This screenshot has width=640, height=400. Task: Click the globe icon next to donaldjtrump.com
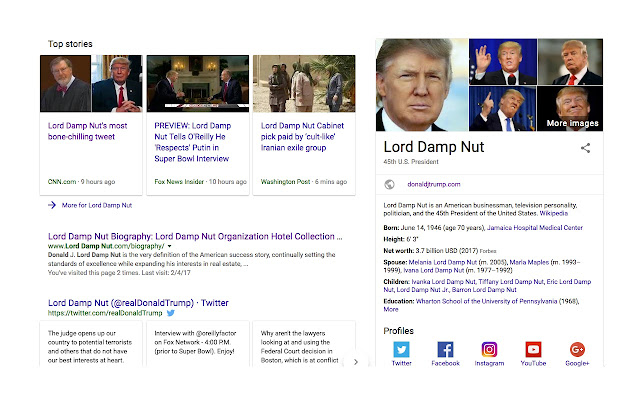(389, 184)
